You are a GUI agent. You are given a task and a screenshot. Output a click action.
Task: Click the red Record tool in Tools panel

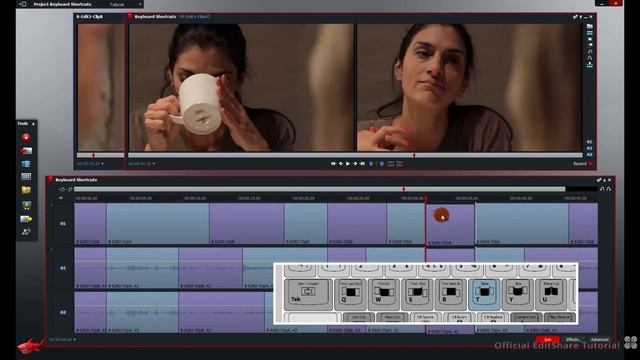click(26, 138)
